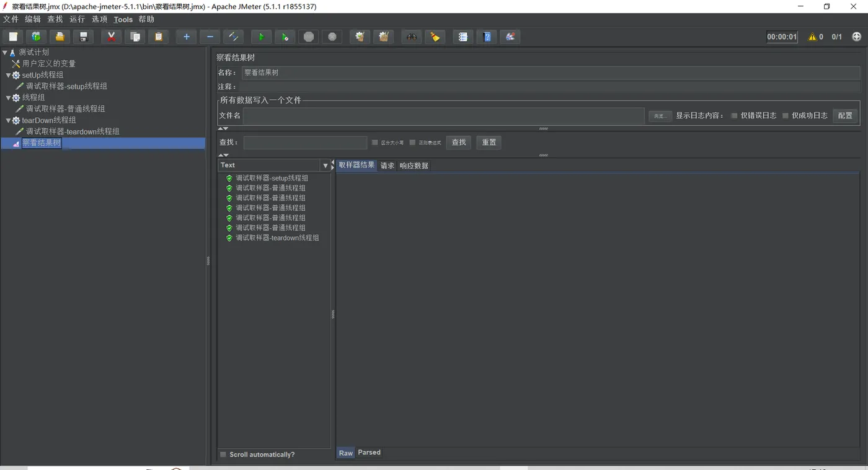Image resolution: width=868 pixels, height=470 pixels.
Task: Expand all tree nodes with plus icon
Action: click(186, 37)
